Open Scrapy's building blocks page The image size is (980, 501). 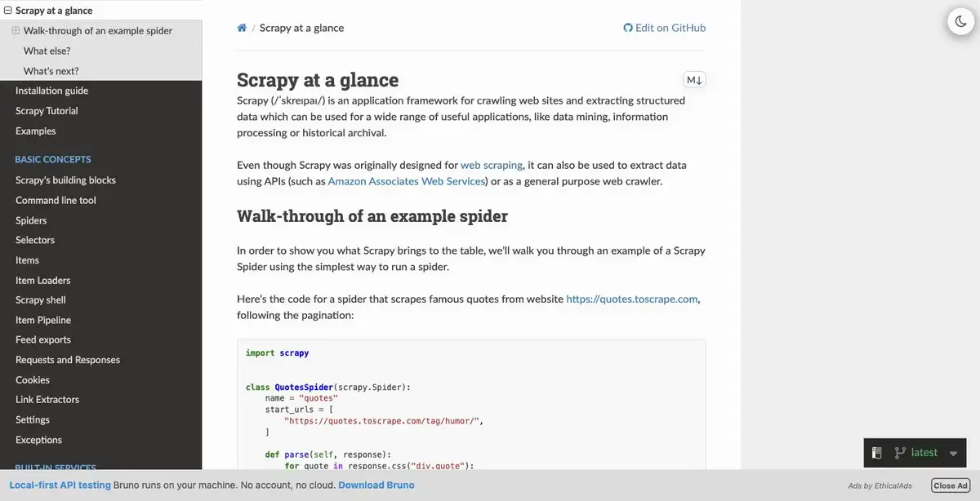(x=65, y=180)
